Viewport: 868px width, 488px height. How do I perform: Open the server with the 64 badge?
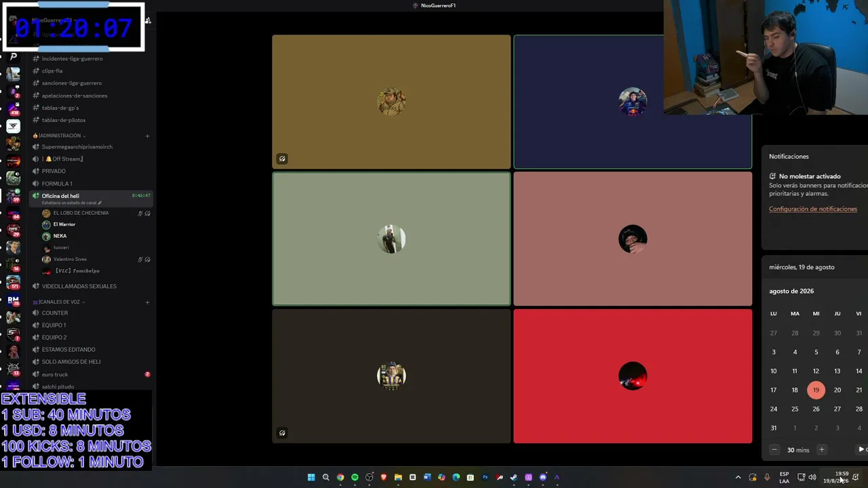[14, 213]
